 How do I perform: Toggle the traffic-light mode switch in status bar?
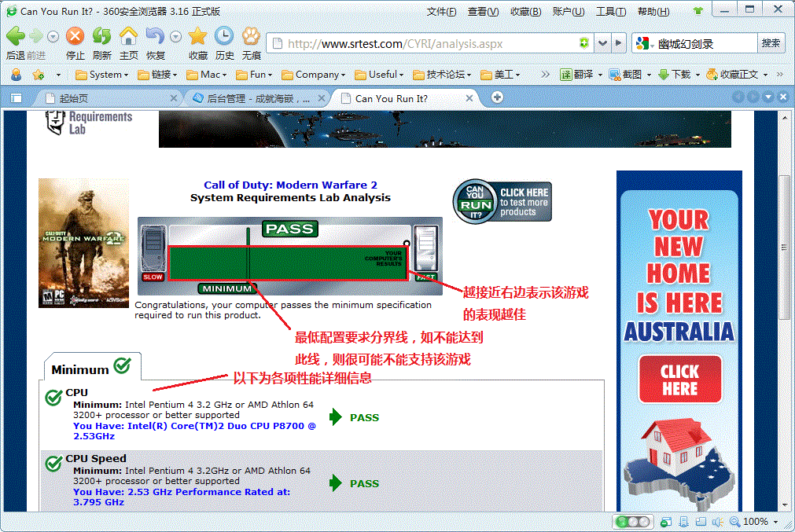pos(632,521)
